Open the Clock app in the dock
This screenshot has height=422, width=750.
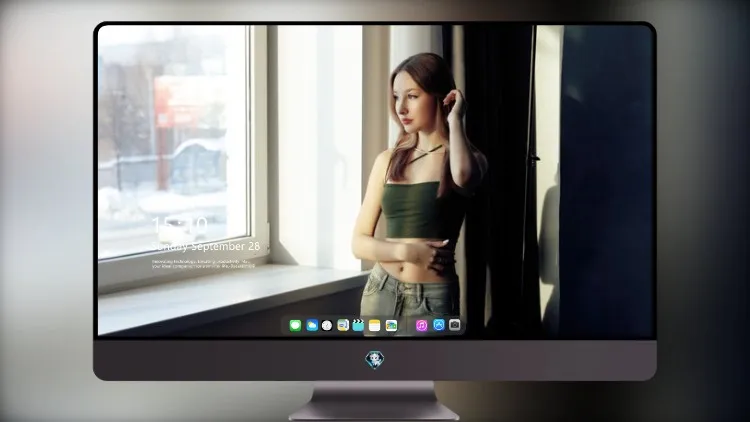[x=327, y=326]
